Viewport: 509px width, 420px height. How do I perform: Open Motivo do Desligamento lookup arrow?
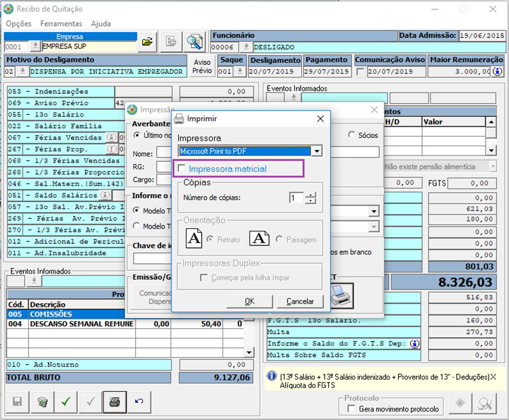(x=23, y=71)
